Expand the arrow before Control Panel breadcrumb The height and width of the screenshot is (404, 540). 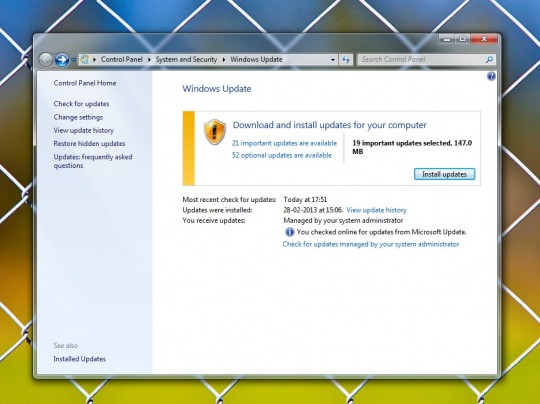point(94,60)
